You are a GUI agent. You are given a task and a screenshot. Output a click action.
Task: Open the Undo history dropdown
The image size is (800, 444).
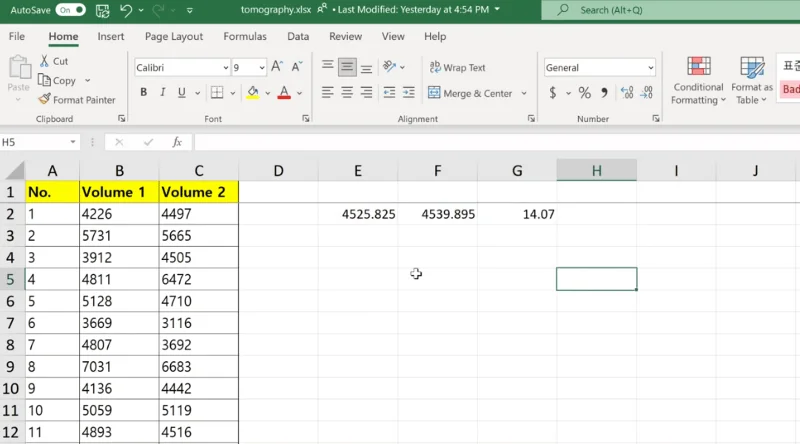click(x=141, y=10)
